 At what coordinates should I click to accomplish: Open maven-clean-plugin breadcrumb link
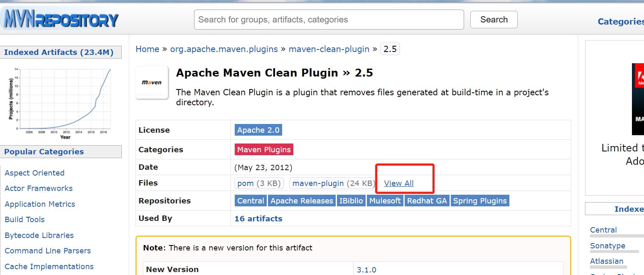(329, 49)
